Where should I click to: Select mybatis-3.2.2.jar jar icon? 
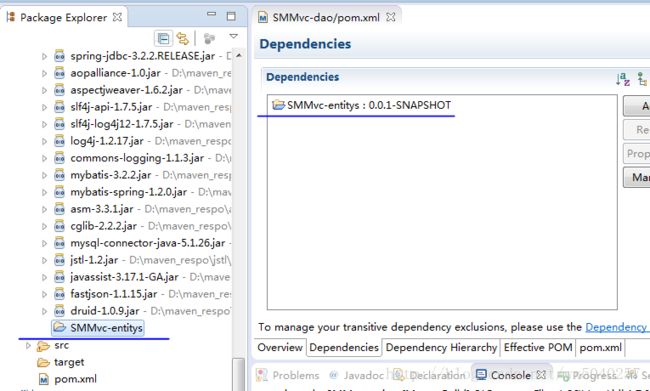click(60, 175)
